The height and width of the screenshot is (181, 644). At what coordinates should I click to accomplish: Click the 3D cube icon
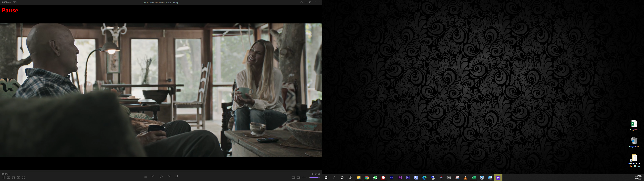tap(18, 177)
